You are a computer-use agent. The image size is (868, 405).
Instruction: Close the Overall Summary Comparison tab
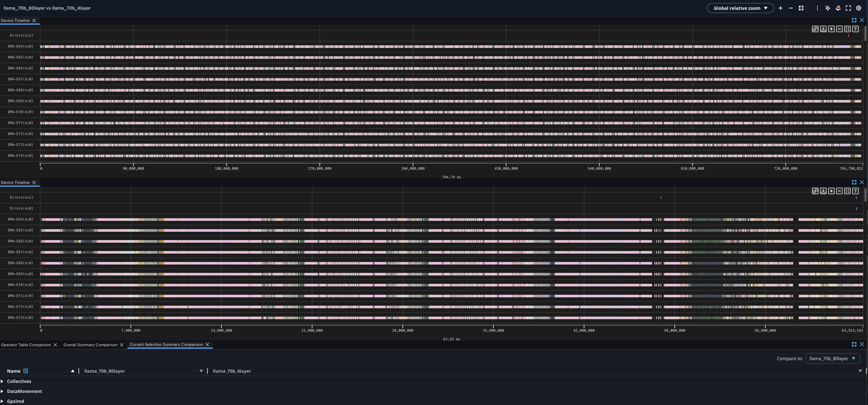pyautogui.click(x=122, y=345)
